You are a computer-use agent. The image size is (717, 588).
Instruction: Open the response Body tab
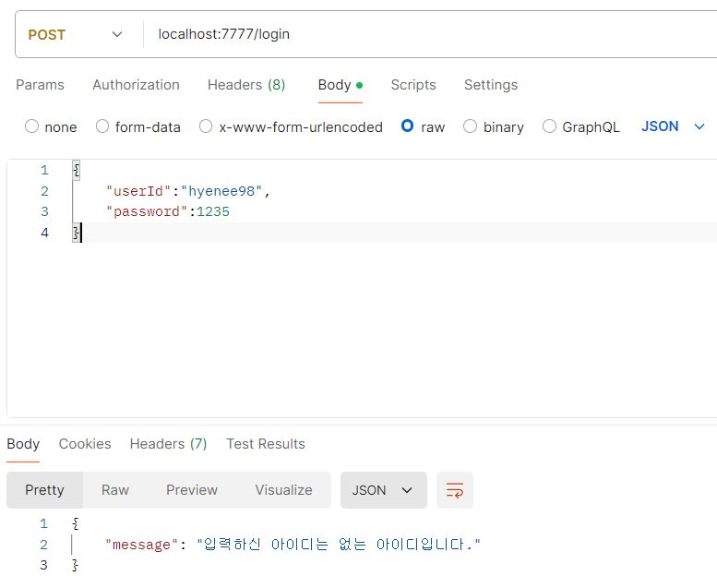point(23,444)
